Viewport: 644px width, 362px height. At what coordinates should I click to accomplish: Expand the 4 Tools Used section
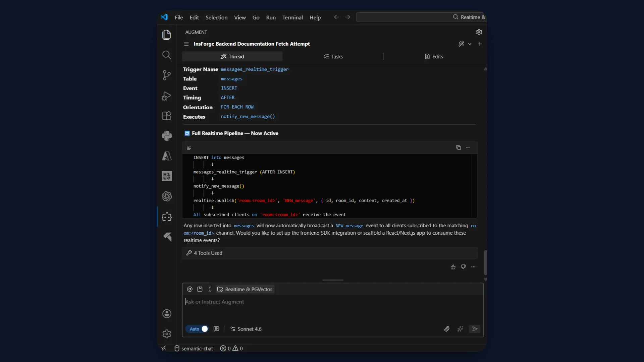click(x=208, y=253)
